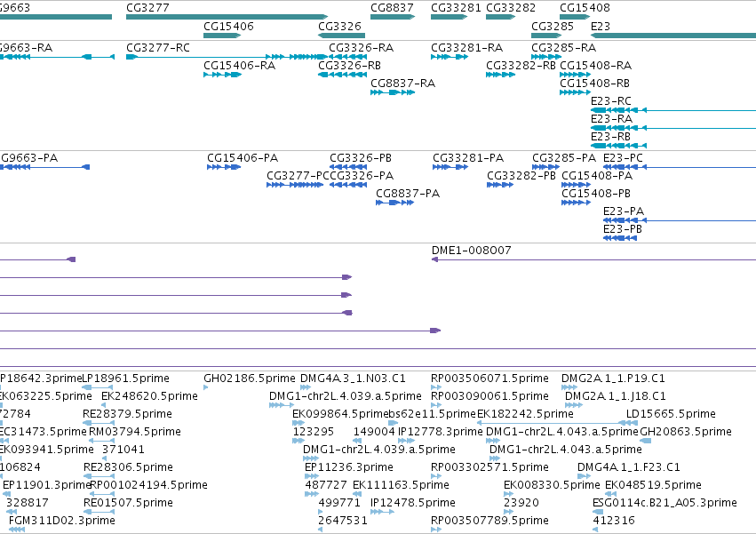Select the CG3326-RB transcript
756x534 pixels.
tap(342, 75)
